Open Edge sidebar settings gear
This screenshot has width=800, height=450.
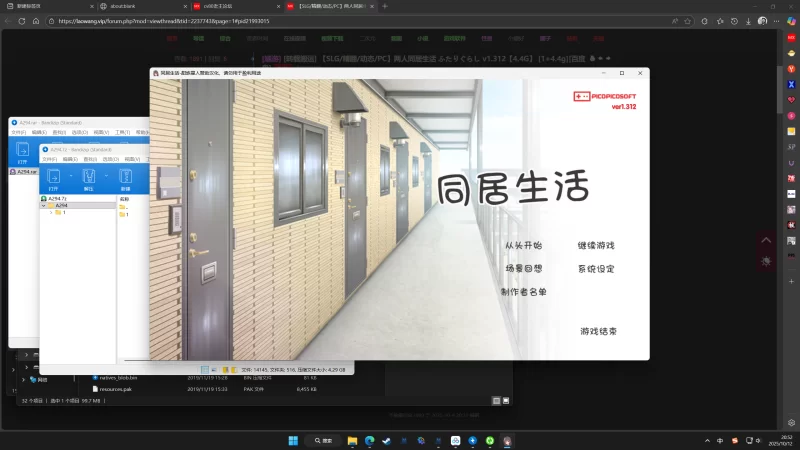pos(791,422)
